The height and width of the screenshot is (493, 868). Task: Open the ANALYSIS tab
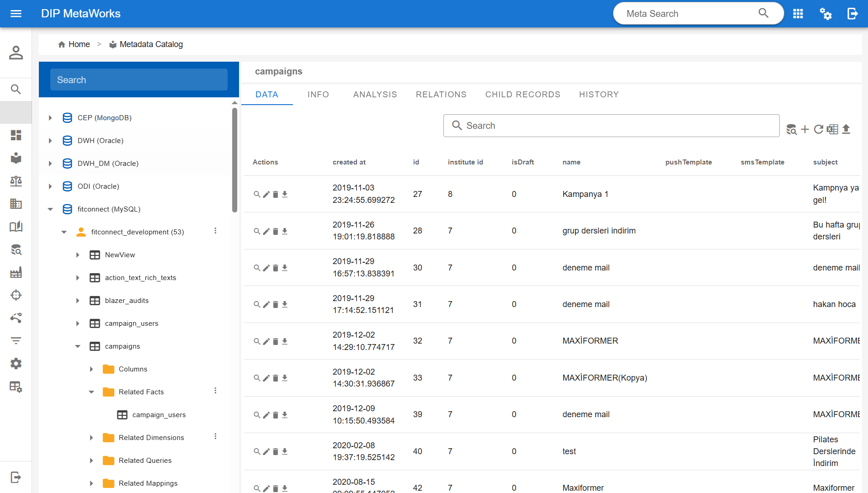coord(375,95)
